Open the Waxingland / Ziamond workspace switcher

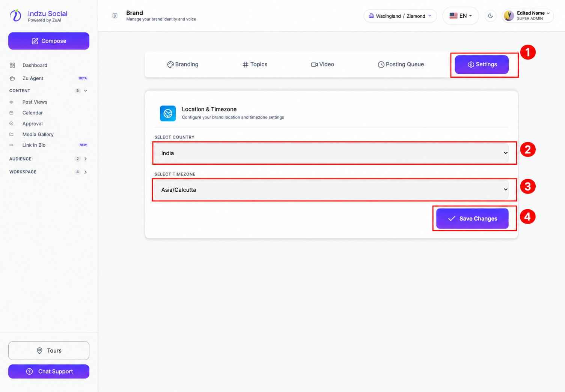(x=400, y=16)
